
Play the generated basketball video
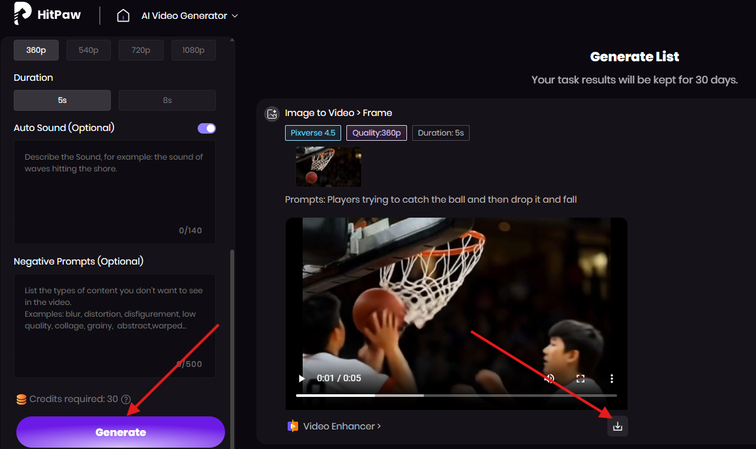coord(303,379)
